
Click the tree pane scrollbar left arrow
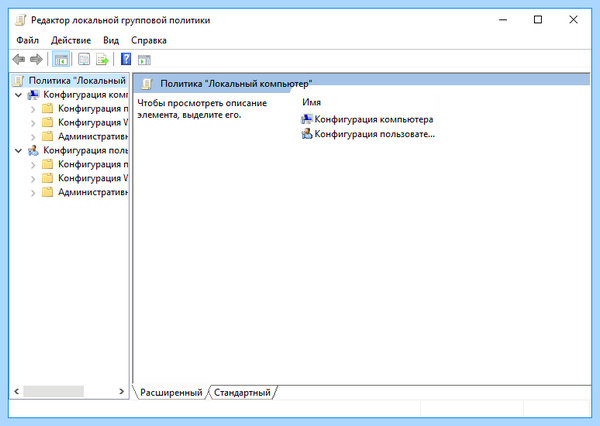[16, 391]
